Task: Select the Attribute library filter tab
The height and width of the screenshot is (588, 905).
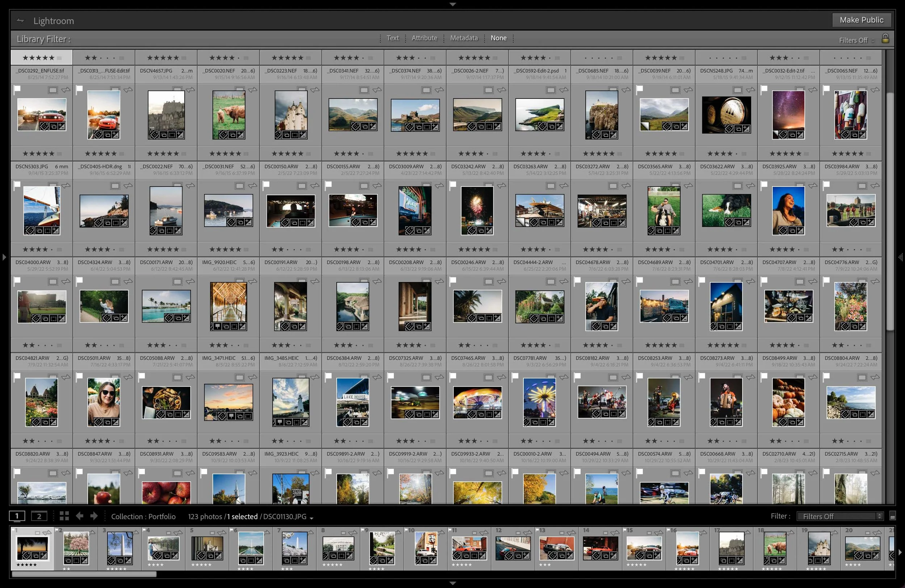Action: click(424, 38)
